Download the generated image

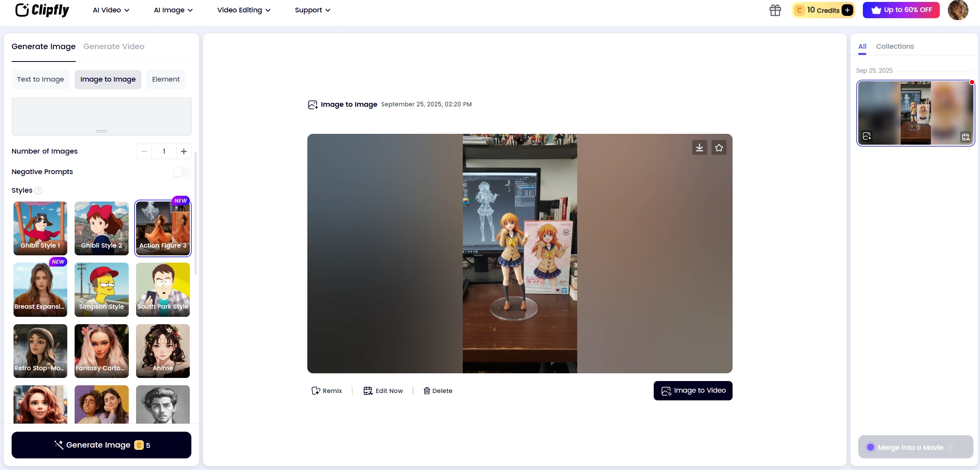pos(699,147)
